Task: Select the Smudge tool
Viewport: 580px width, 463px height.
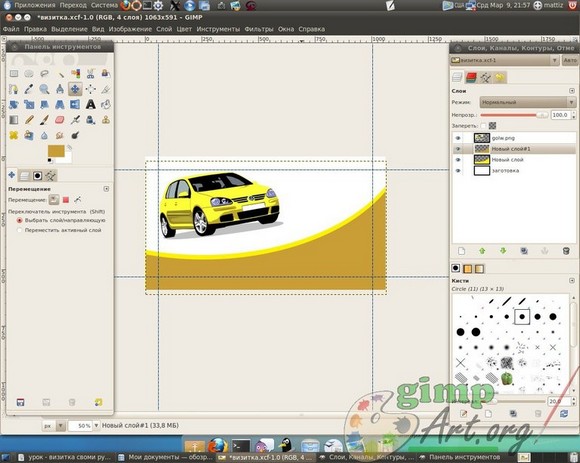Action: 60,135
